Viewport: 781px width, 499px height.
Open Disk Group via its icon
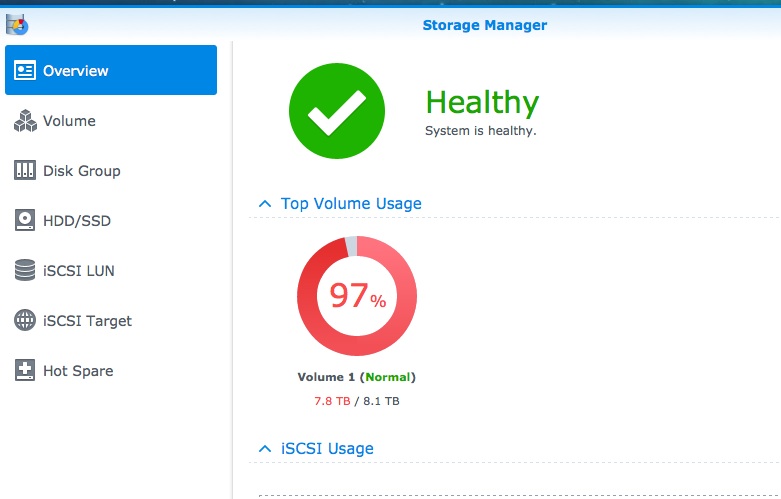pos(24,170)
